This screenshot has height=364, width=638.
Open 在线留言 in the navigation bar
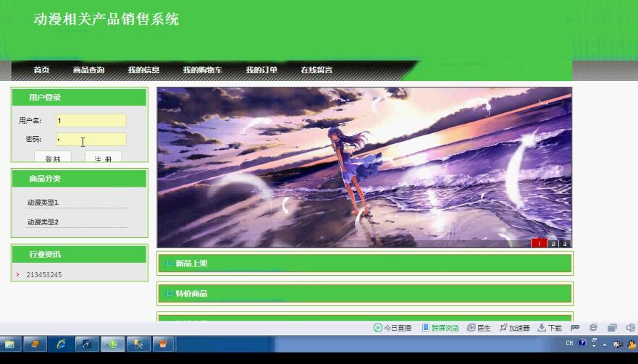point(316,70)
